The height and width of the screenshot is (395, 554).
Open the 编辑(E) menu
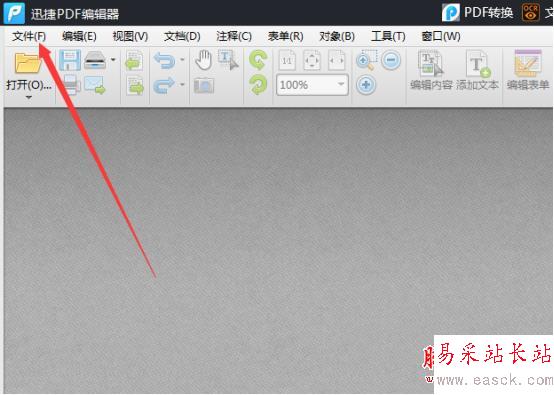tap(79, 36)
